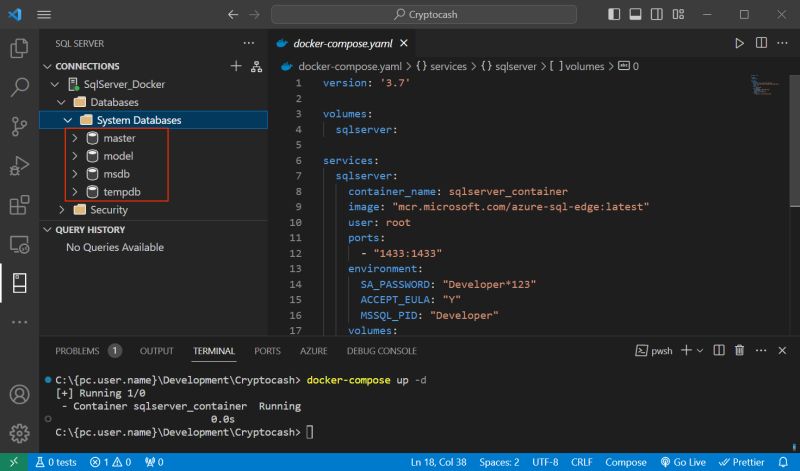The width and height of the screenshot is (800, 471).
Task: Switch to DEBUG CONSOLE tab
Action: (382, 351)
